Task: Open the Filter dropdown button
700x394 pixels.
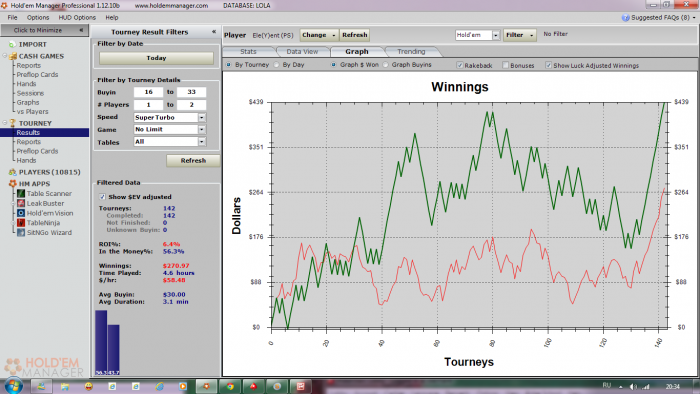Action: tap(520, 35)
